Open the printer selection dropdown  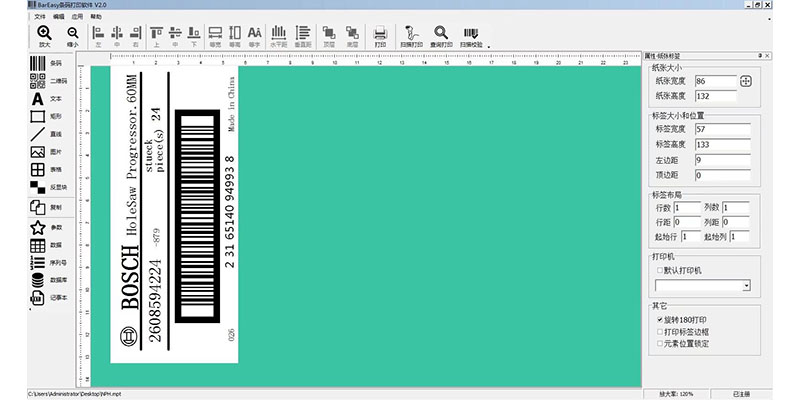(x=746, y=285)
